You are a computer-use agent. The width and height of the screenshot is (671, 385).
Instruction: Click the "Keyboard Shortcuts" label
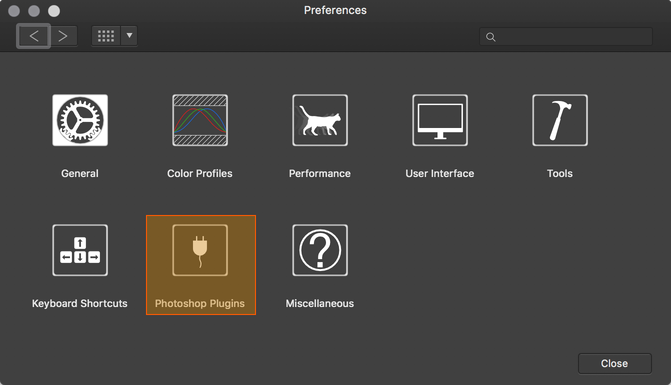click(80, 303)
